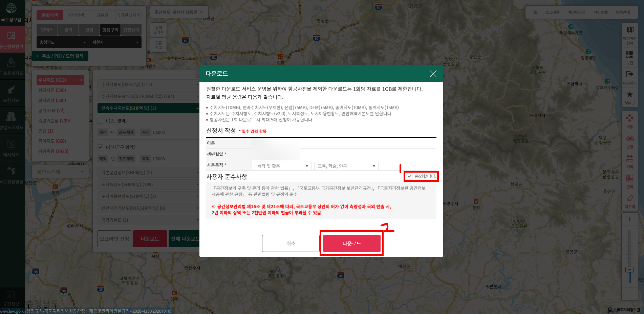
Task: Go back via 주소 / POI / 도엽 검색
Action: pyautogui.click(x=60, y=56)
